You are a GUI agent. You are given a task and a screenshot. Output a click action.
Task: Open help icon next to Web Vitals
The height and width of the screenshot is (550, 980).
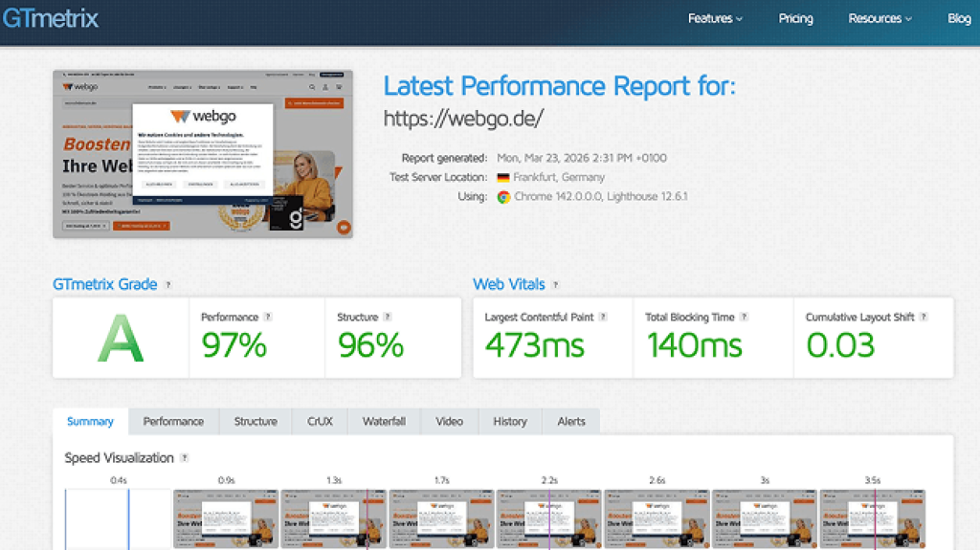coord(555,285)
